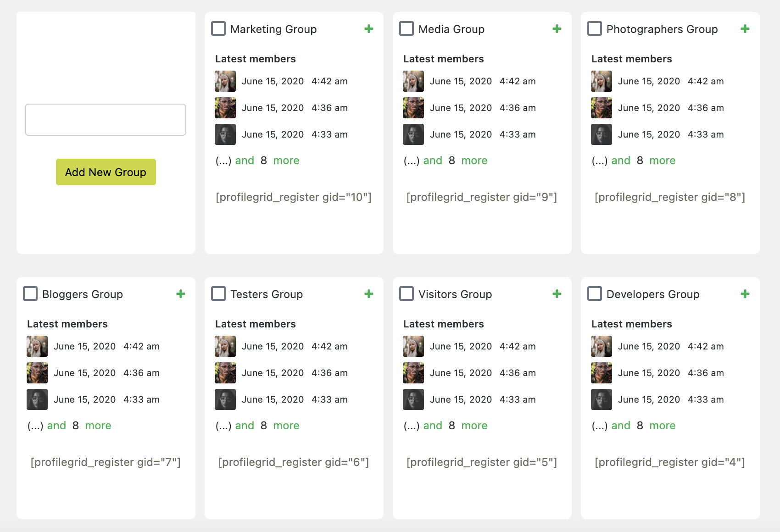
Task: Open first member avatar in Marketing Group
Action: [x=225, y=81]
